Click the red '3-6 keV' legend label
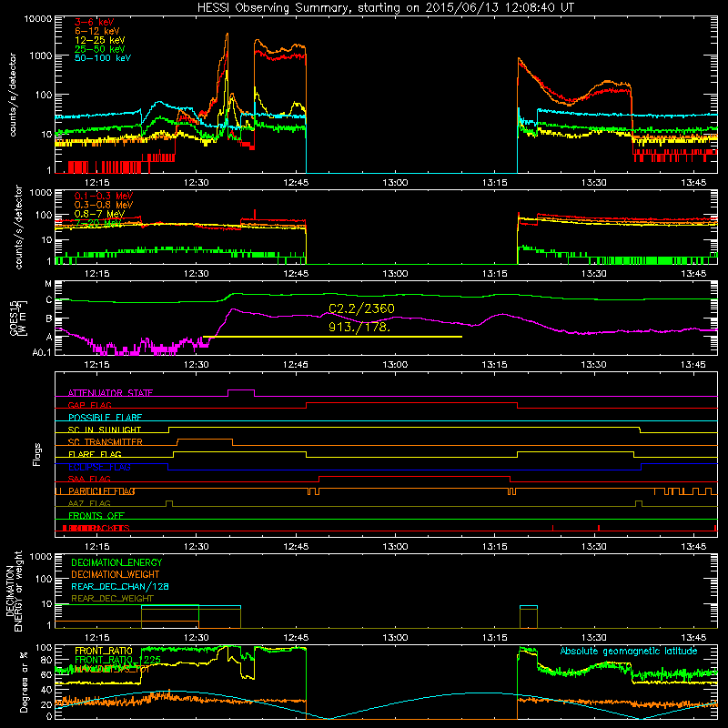Screen dimensions: 728x728 tap(95, 22)
